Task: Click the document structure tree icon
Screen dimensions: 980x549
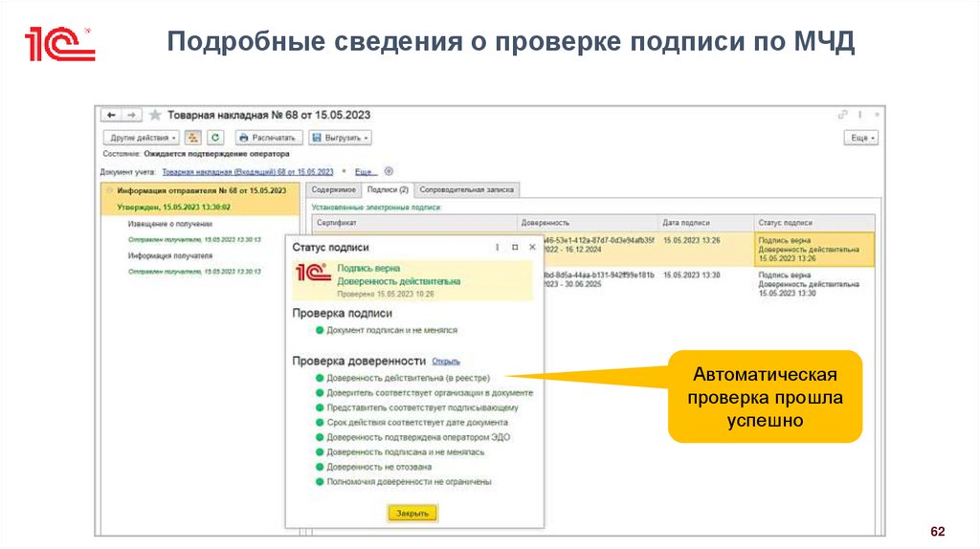Action: click(x=193, y=138)
